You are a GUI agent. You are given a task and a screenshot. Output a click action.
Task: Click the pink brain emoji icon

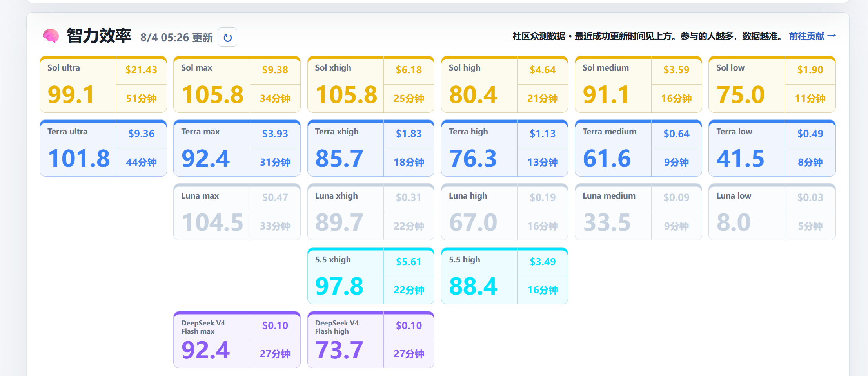click(51, 36)
